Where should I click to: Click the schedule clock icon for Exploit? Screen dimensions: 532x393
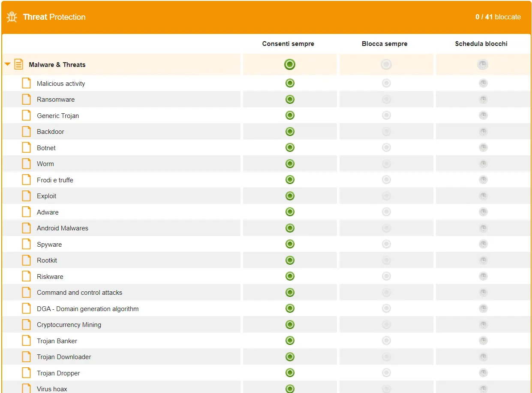(x=483, y=196)
